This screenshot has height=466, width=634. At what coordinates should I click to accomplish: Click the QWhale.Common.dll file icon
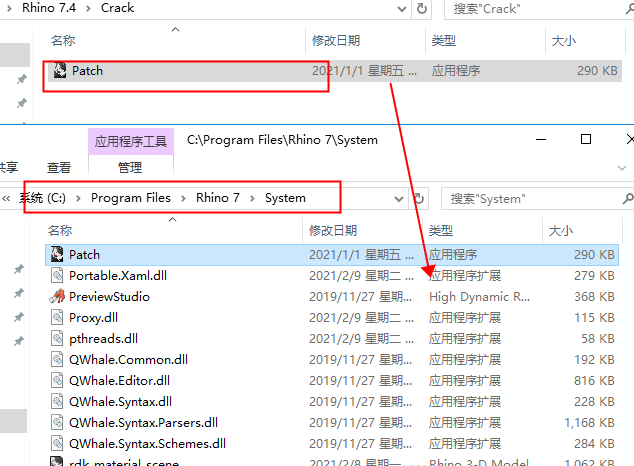point(57,359)
